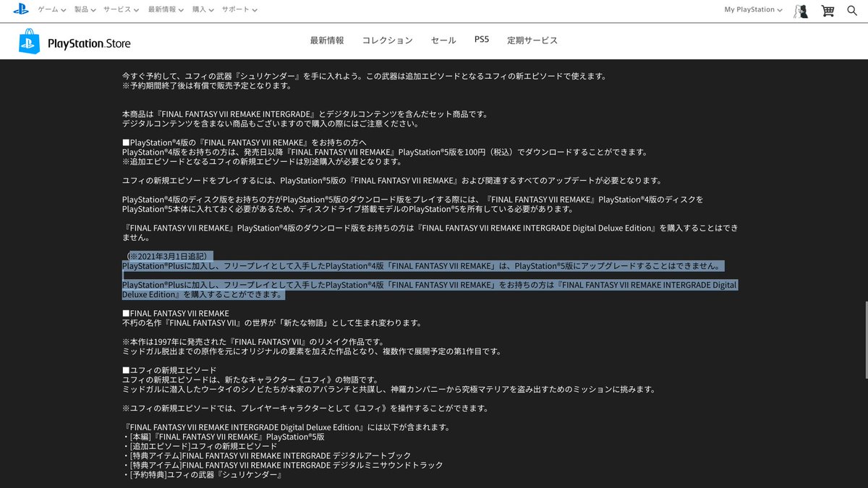The width and height of the screenshot is (868, 488).
Task: Click the ■PlayStation®4版 section heading line
Action: pos(244,142)
